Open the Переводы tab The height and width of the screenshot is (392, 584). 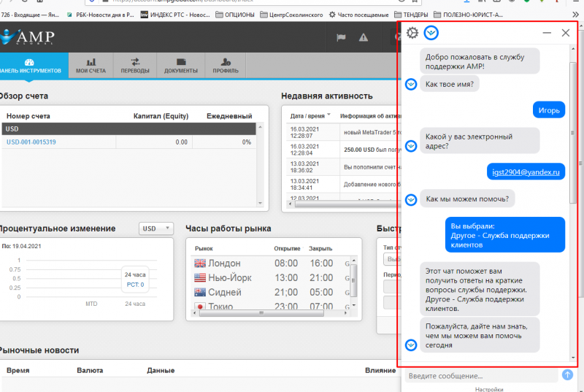pyautogui.click(x=135, y=66)
